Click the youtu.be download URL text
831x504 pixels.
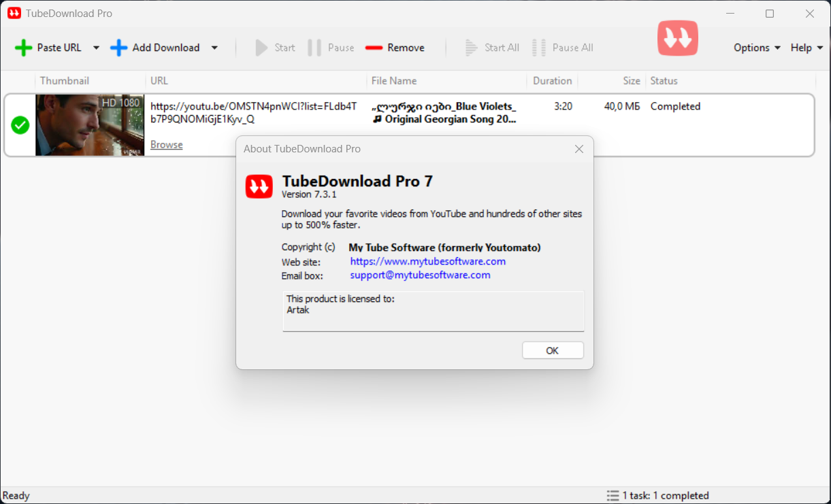coord(253,113)
